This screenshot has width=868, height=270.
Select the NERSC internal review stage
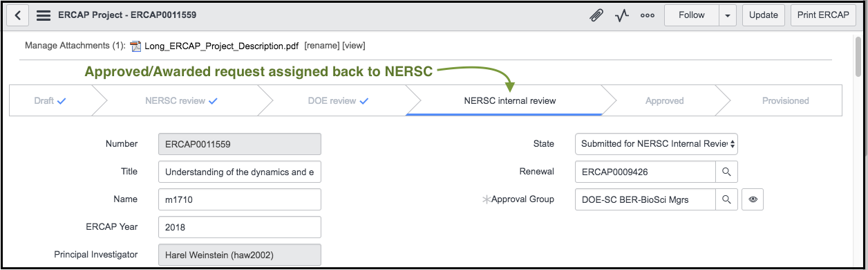click(x=509, y=100)
